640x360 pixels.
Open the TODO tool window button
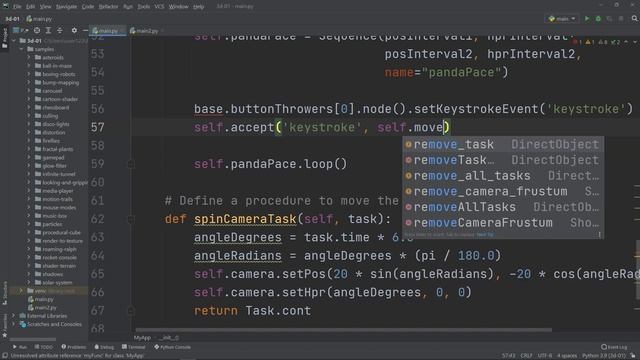click(x=44, y=347)
